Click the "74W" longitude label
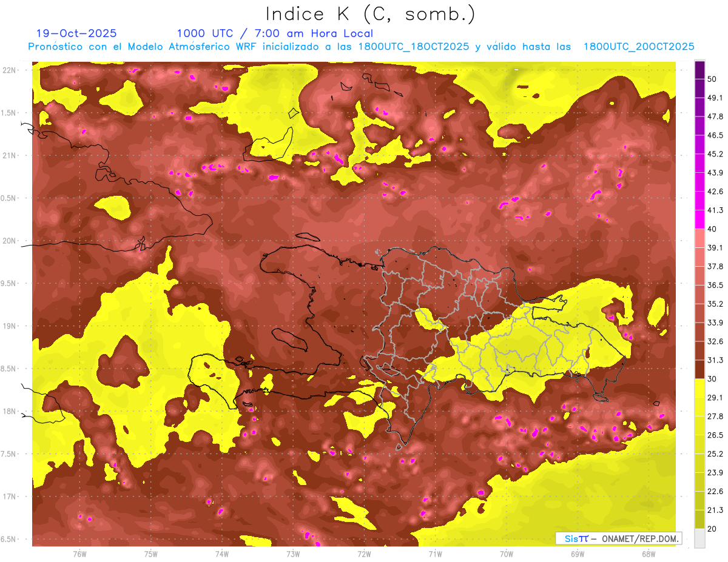 [x=222, y=554]
